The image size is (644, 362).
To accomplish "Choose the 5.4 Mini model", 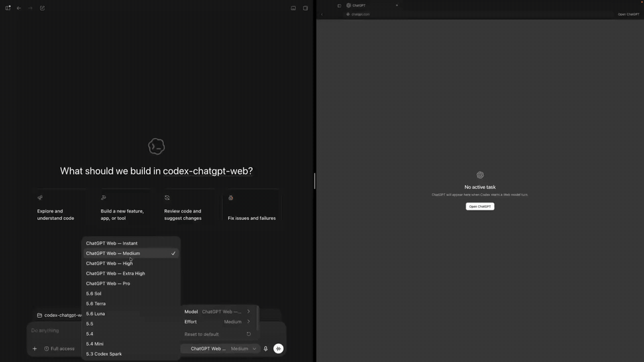I will tap(131, 344).
